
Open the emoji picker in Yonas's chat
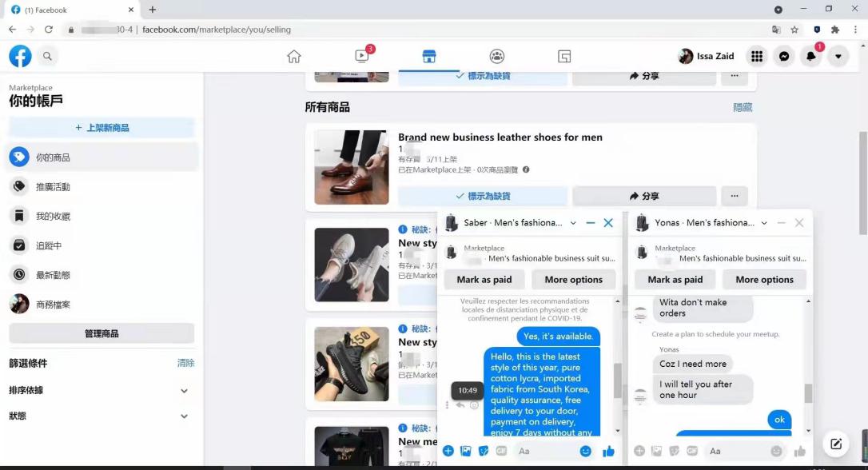[x=776, y=449]
